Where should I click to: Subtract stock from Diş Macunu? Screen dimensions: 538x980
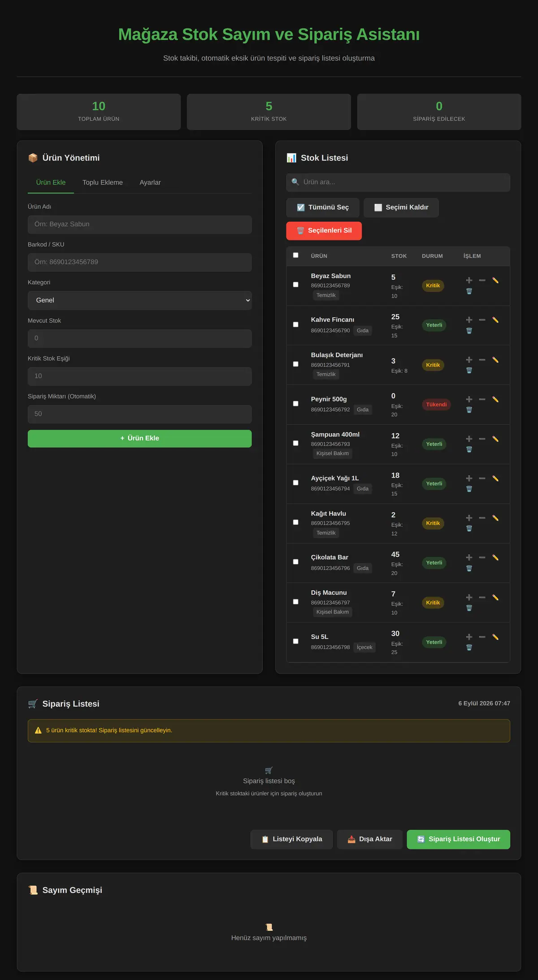(x=482, y=597)
